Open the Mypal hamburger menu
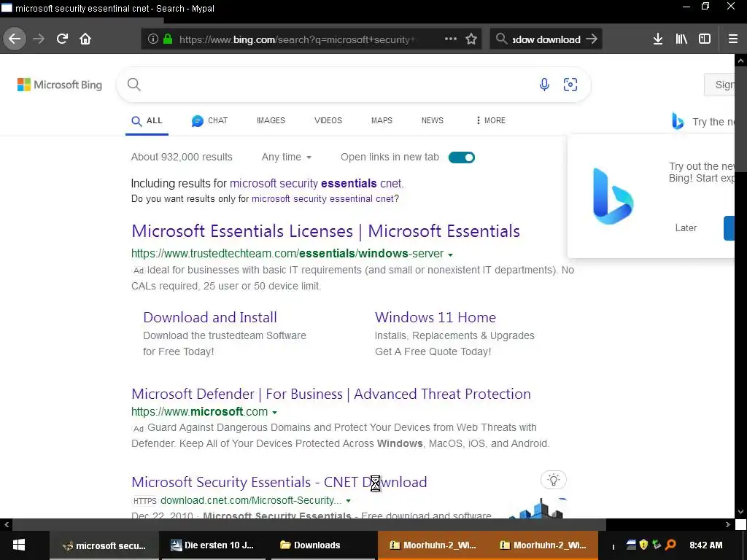 click(733, 39)
